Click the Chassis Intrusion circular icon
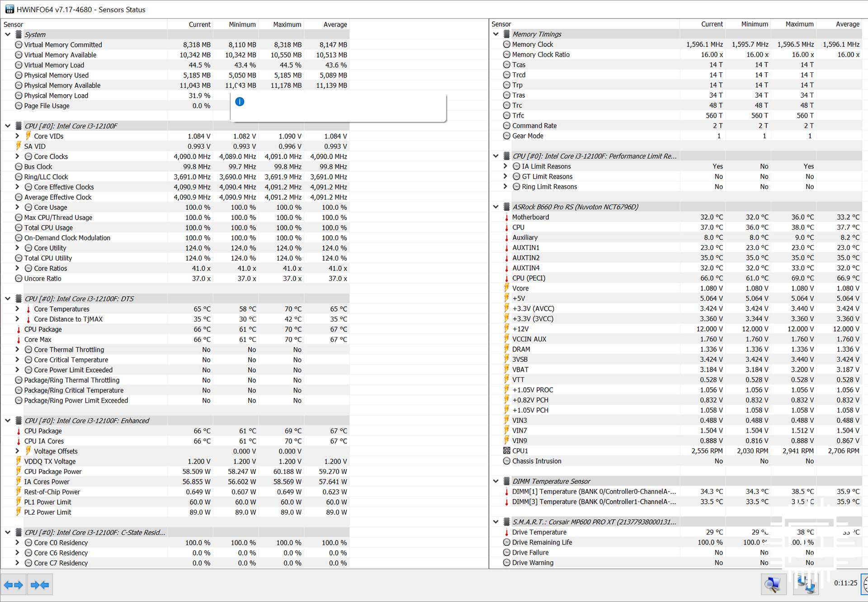The image size is (868, 602). pyautogui.click(x=507, y=461)
